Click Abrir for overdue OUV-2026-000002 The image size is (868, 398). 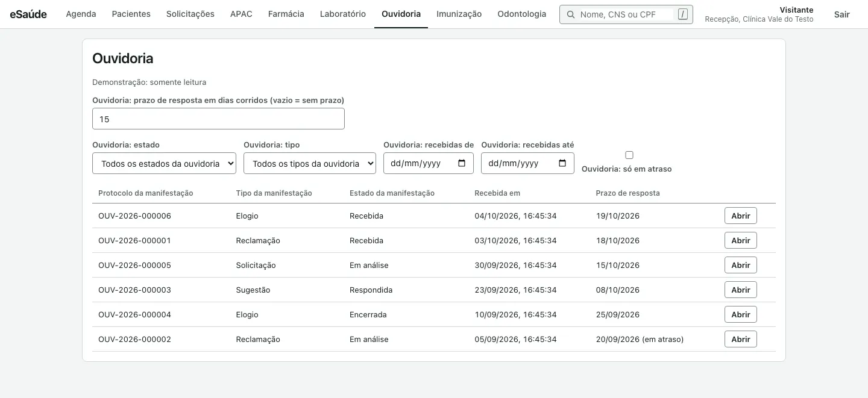coord(741,339)
